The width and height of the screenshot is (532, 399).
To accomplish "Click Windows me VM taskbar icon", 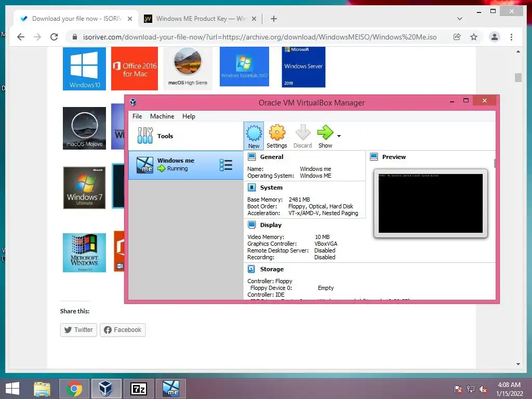I will pos(170,389).
